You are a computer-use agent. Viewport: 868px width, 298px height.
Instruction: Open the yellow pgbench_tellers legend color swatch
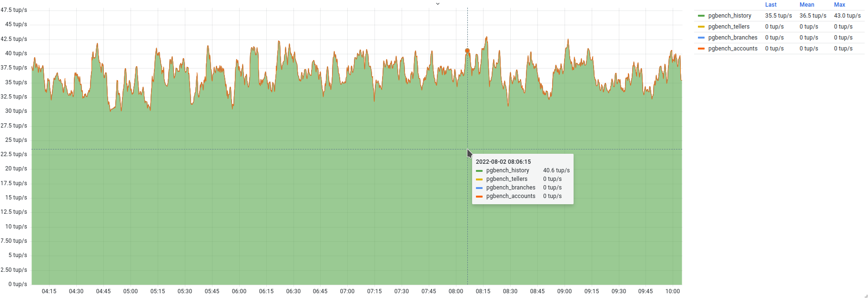701,27
